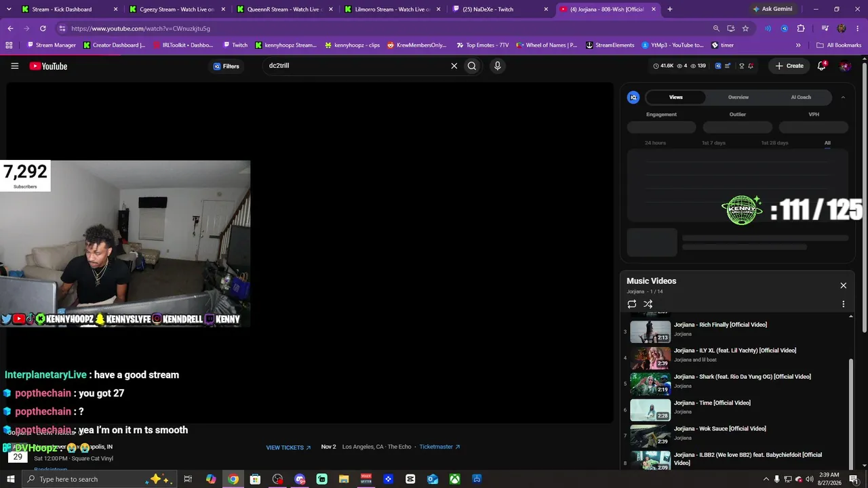Open the Stream Manager bookmark
The width and height of the screenshot is (868, 488).
tap(50, 45)
